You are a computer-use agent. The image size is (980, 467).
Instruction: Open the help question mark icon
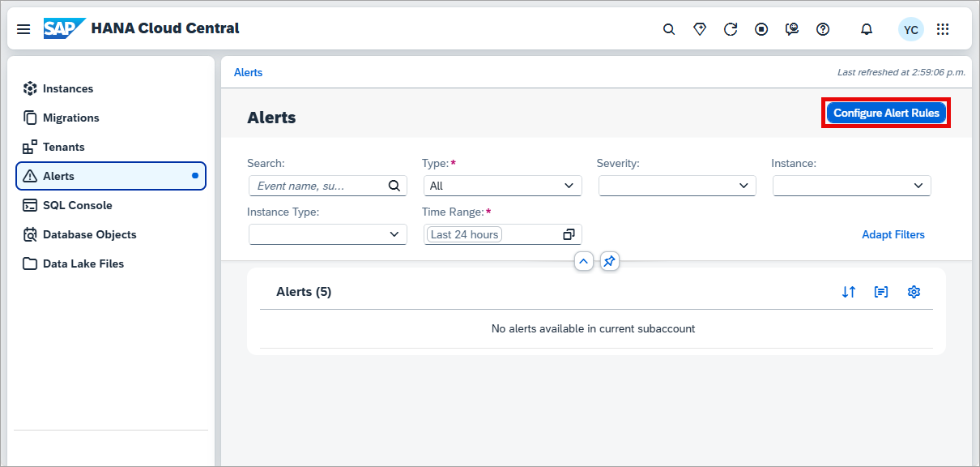[823, 29]
